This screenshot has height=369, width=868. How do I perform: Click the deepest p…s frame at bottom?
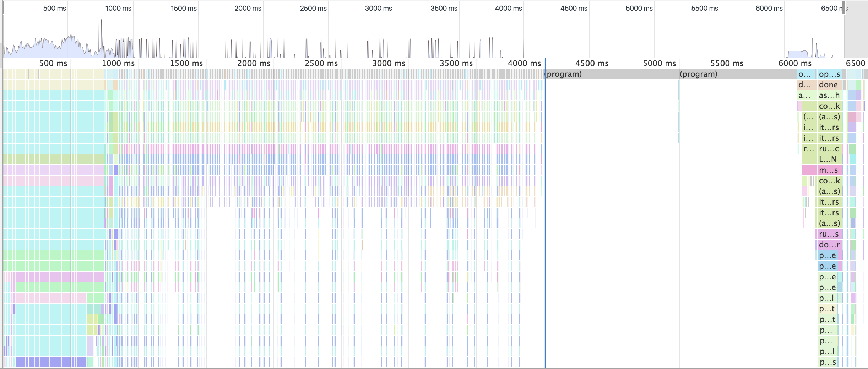828,362
